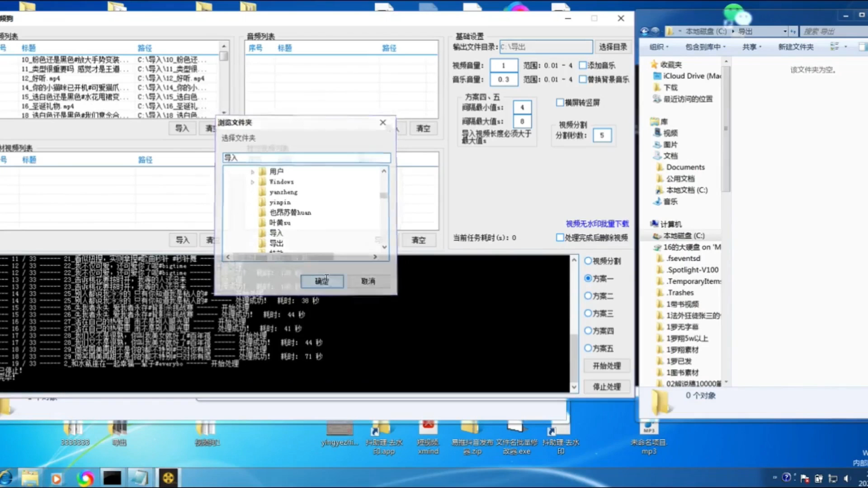Image resolution: width=868 pixels, height=488 pixels.
Task: Open the colorful browser taskbar icon
Action: coord(85,478)
